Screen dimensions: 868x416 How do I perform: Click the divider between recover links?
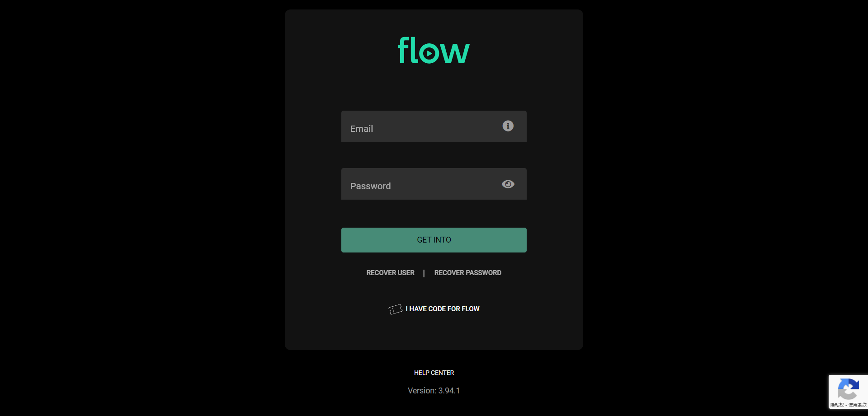point(424,273)
